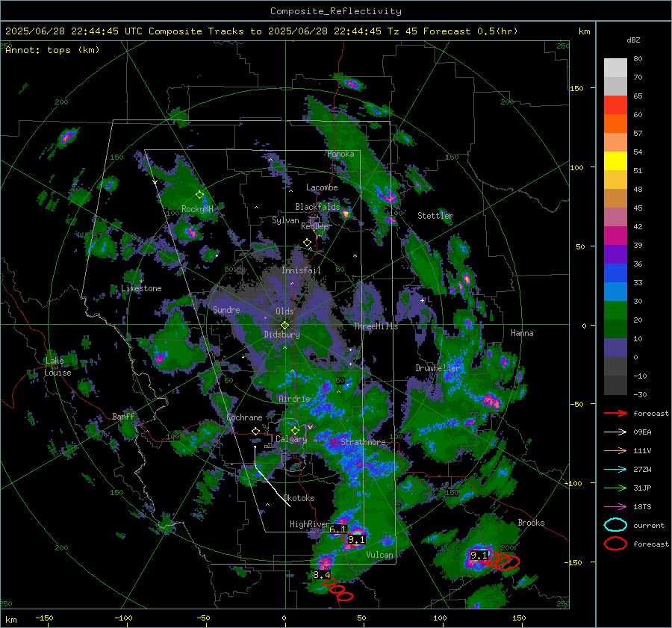Click the Brooks label
The width and height of the screenshot is (672, 628).
click(x=531, y=523)
